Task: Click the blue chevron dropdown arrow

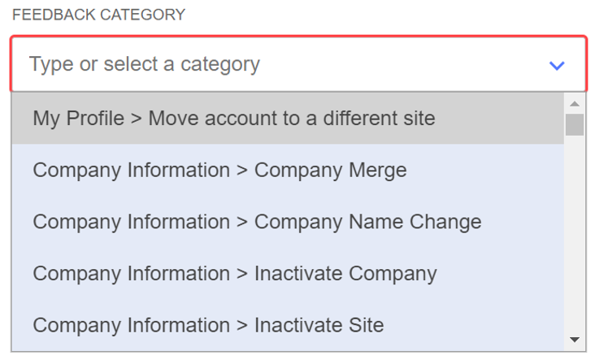Action: [557, 65]
